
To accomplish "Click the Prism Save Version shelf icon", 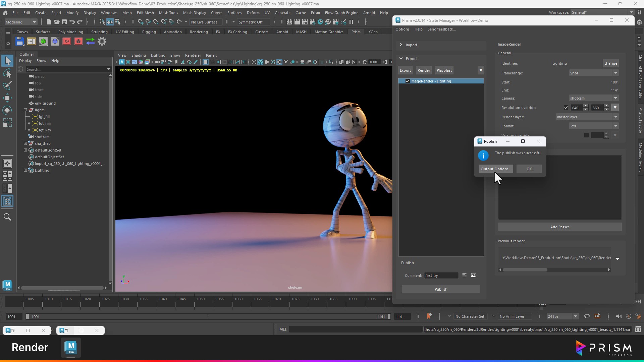I will 20,41.
